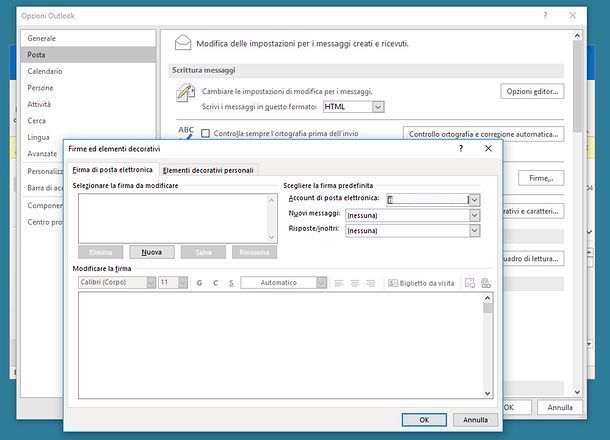The image size is (610, 440).
Task: Click Annulla in the Firme dialog
Action: (475, 420)
